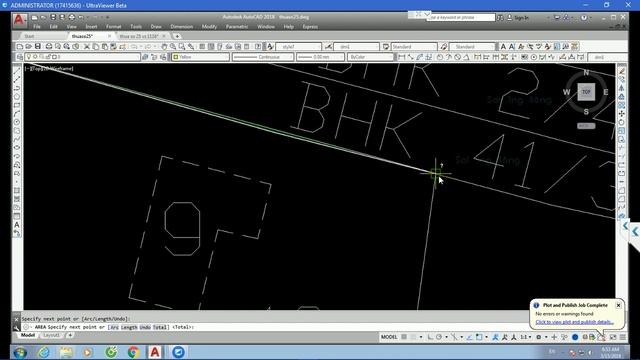Switch to the Start drawing tab
The image size is (640, 360).
coord(29,36)
